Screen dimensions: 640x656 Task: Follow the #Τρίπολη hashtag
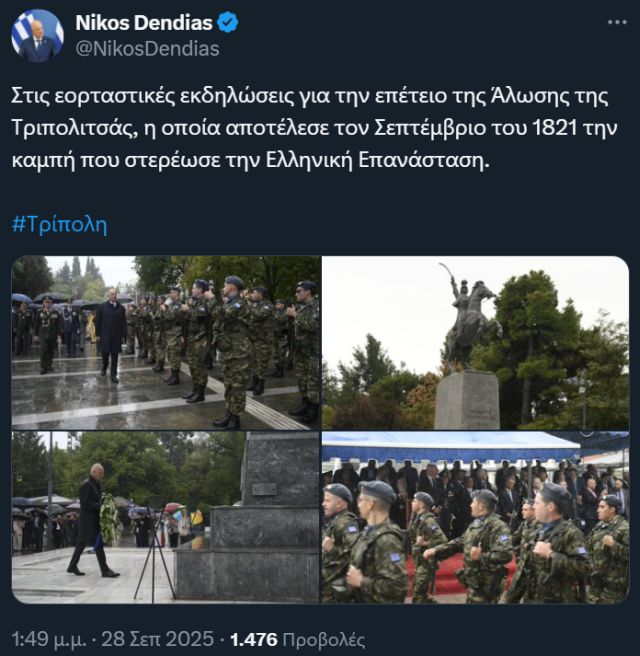[x=59, y=225]
